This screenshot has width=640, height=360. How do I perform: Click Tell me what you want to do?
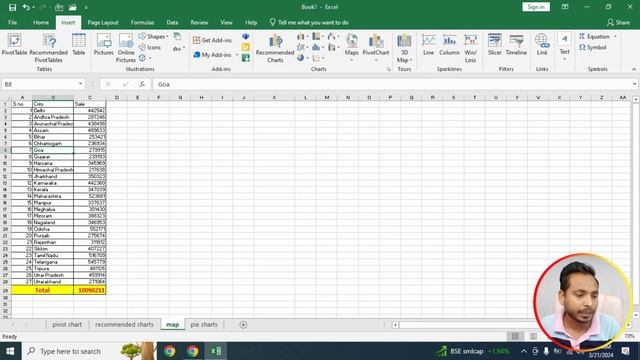pos(309,22)
